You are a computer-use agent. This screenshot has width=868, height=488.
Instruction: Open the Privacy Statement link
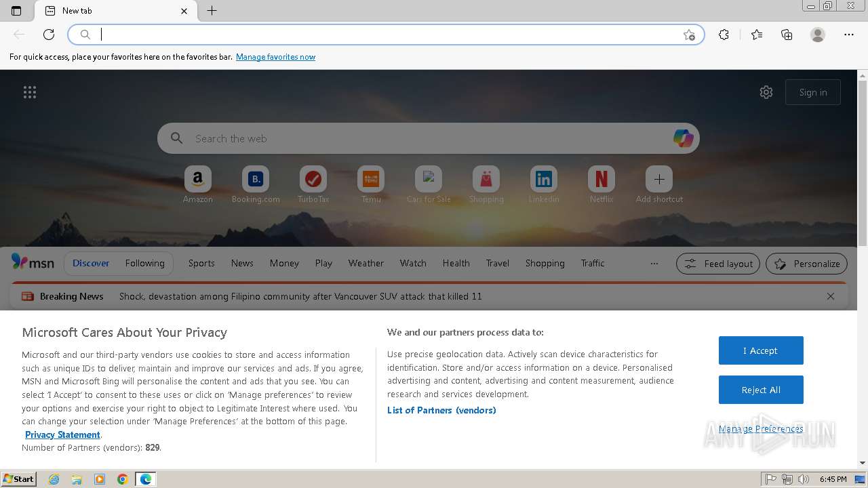coord(62,434)
